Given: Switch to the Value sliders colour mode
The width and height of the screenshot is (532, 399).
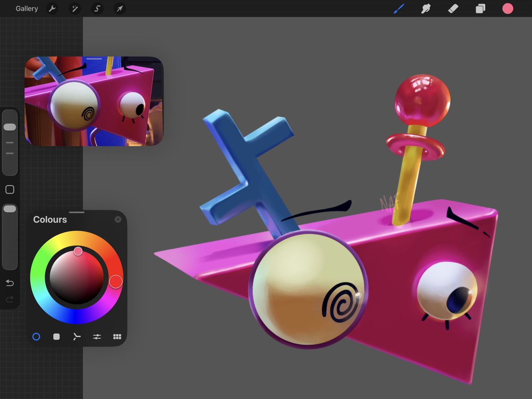Looking at the screenshot, I should click(x=97, y=336).
